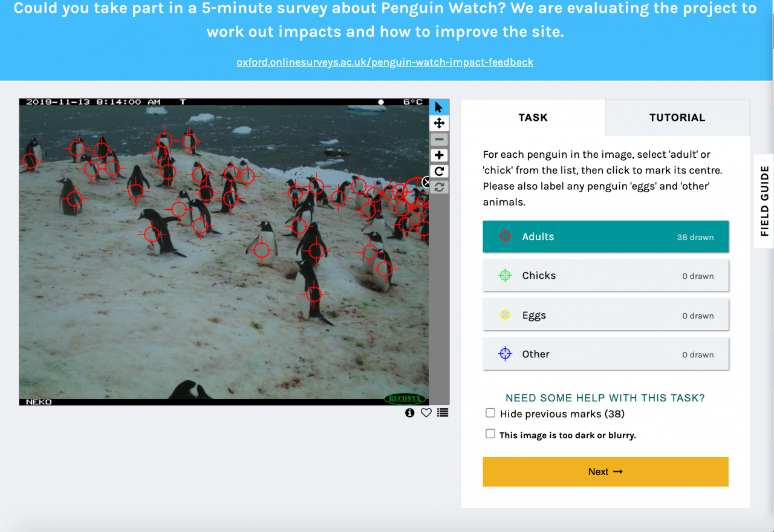Check 'This image is too dark or blurry'
Viewport: 774px width, 532px height.
pyautogui.click(x=490, y=434)
